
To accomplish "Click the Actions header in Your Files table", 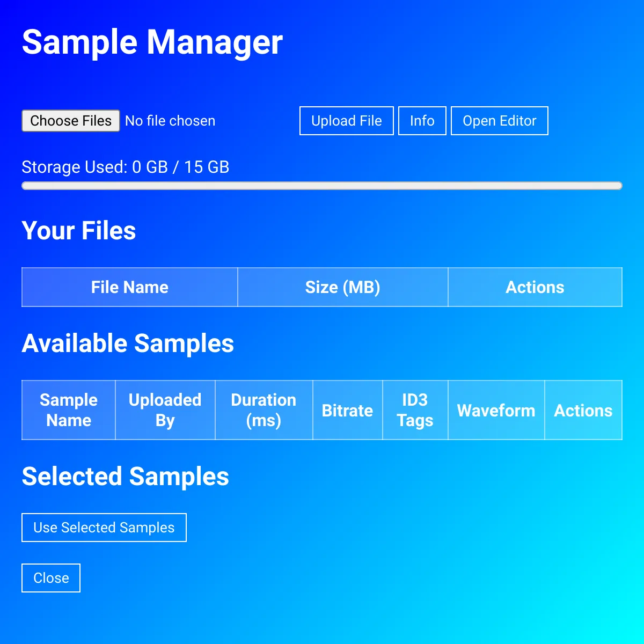I will [x=535, y=287].
